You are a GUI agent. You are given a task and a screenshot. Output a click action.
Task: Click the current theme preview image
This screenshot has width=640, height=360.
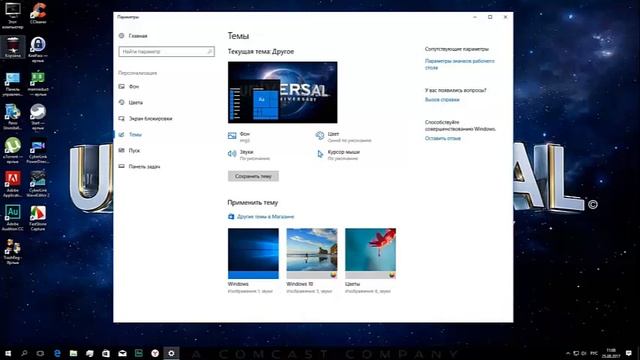pos(282,92)
